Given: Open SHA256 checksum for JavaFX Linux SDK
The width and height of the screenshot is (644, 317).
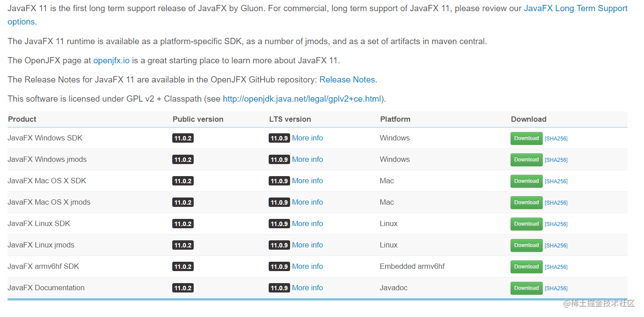Looking at the screenshot, I should 556,224.
